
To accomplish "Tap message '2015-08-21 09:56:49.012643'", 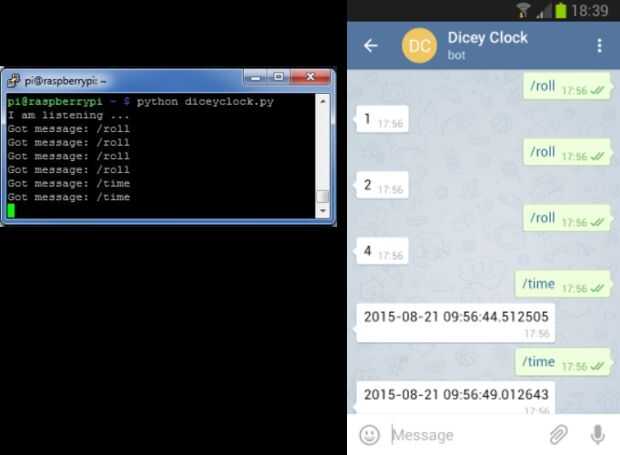I will (456, 398).
